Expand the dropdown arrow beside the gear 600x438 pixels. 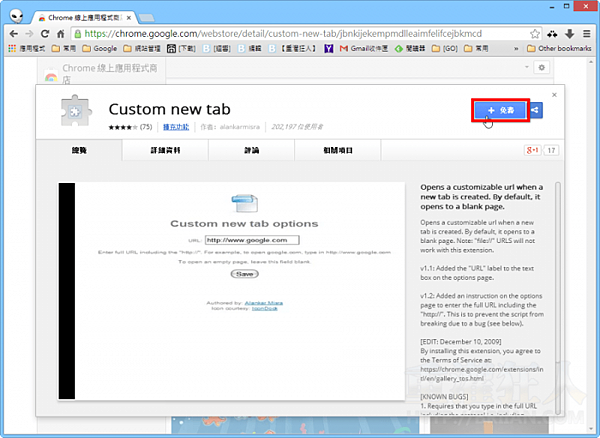[527, 67]
